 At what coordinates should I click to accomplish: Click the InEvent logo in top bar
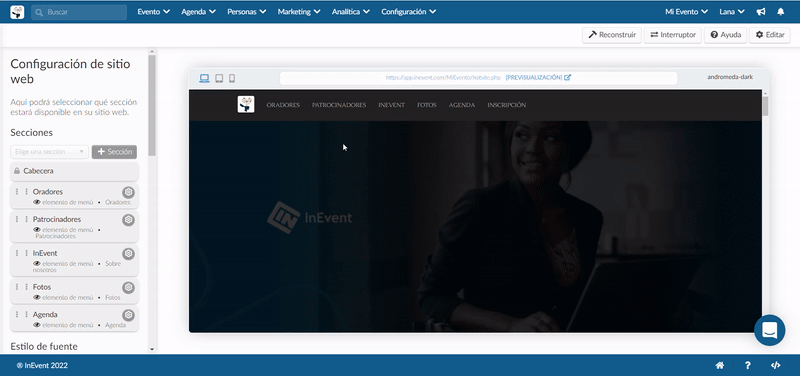[17, 12]
